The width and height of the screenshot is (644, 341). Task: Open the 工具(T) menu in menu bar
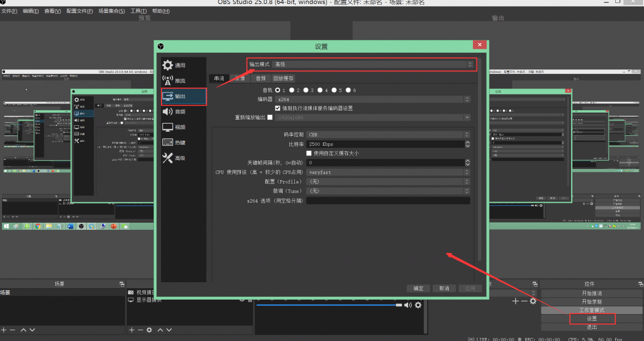pyautogui.click(x=138, y=11)
